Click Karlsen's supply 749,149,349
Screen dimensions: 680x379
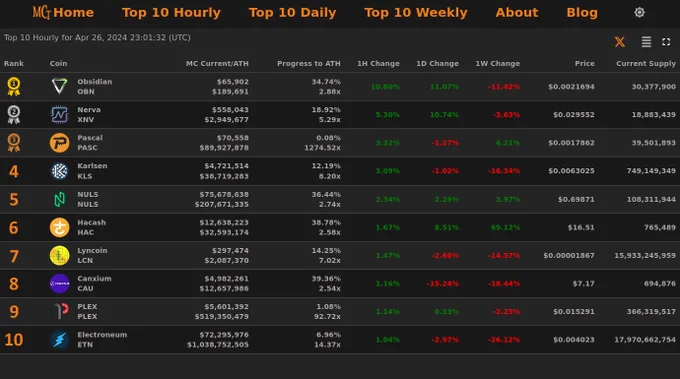[x=651, y=171]
